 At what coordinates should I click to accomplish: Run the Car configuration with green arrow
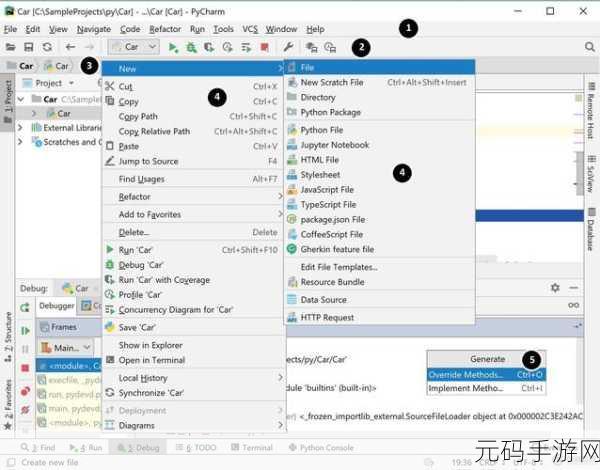click(173, 47)
